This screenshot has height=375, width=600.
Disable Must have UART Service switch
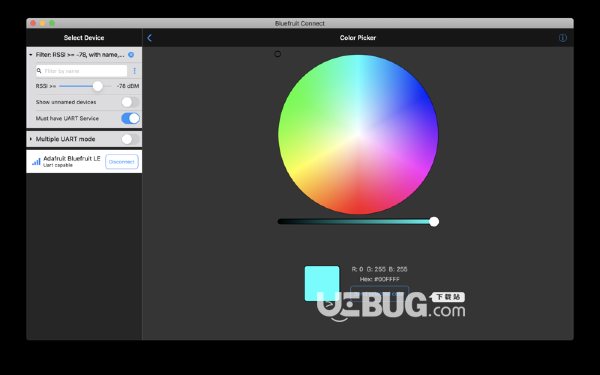click(x=130, y=118)
